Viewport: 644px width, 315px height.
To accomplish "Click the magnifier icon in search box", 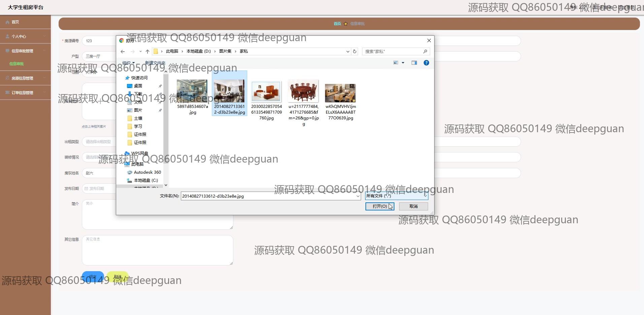I will coord(425,52).
